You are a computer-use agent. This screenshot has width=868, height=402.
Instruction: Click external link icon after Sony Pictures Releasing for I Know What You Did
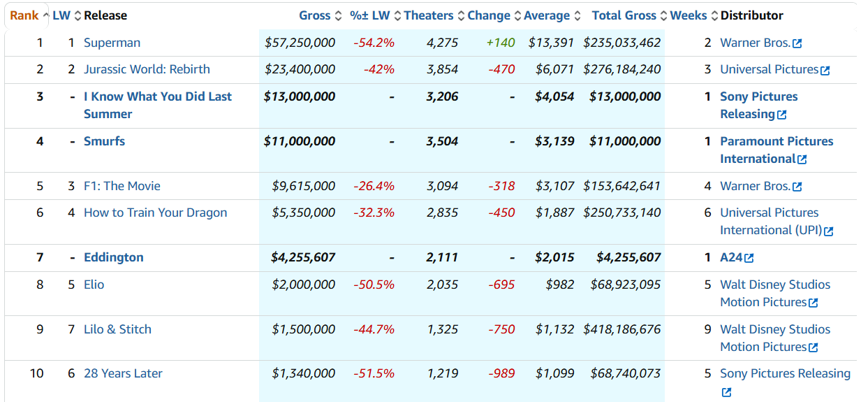click(781, 115)
